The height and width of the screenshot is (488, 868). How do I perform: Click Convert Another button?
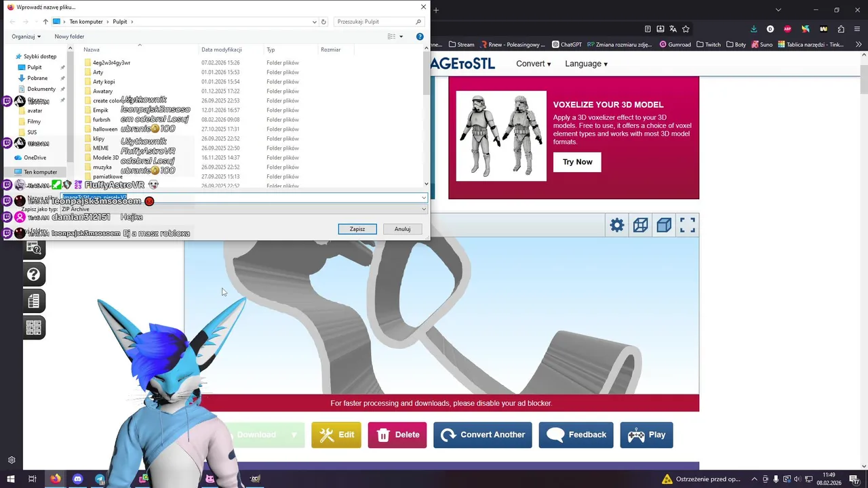[483, 435]
